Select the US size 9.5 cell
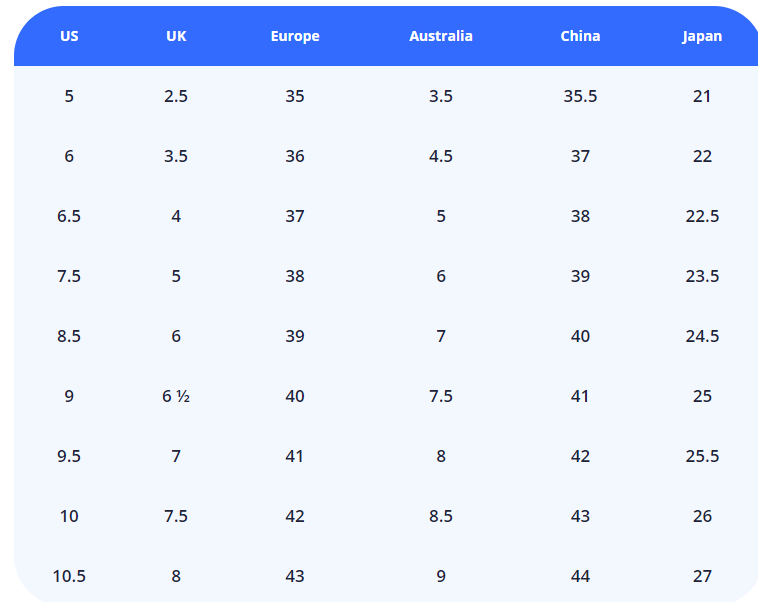 point(69,456)
